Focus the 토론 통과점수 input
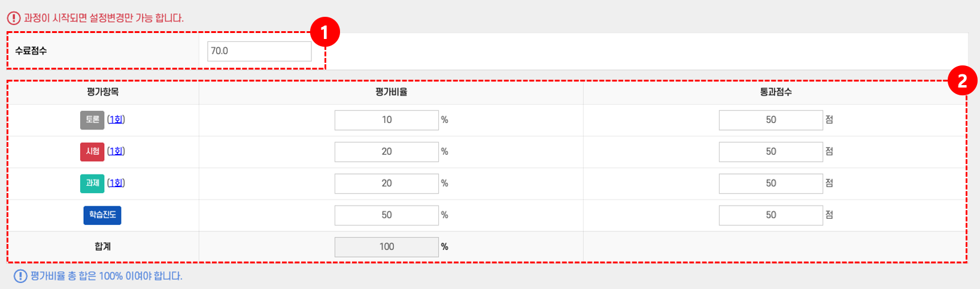The height and width of the screenshot is (289, 980). point(770,120)
